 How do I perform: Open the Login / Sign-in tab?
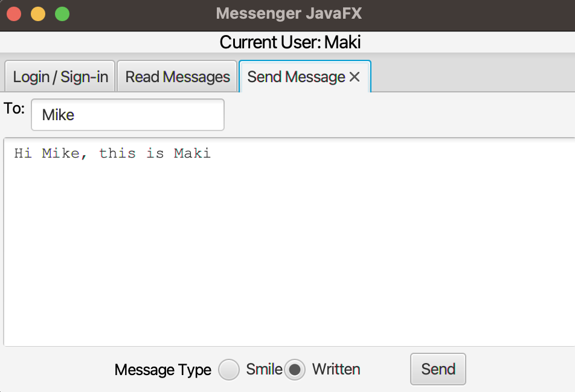(x=59, y=76)
